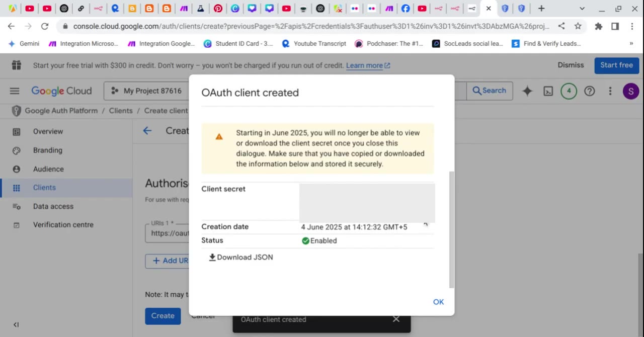Go back in the browser
644x337 pixels.
coord(11,26)
